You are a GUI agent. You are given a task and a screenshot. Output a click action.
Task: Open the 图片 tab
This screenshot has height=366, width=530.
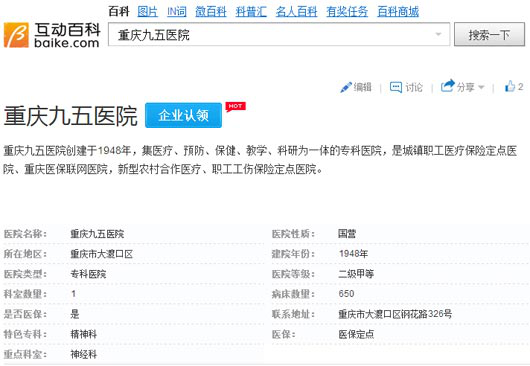pos(147,12)
